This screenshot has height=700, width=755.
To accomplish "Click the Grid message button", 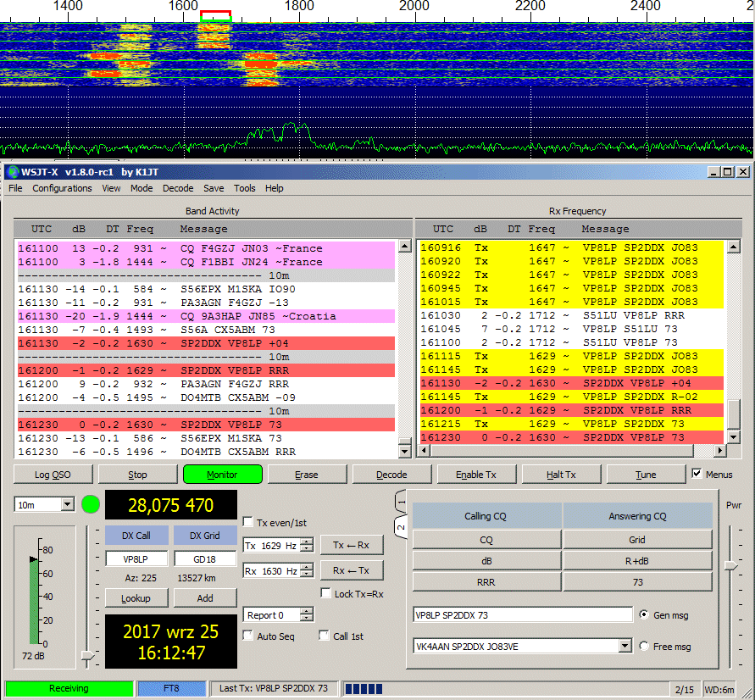I will (x=637, y=540).
